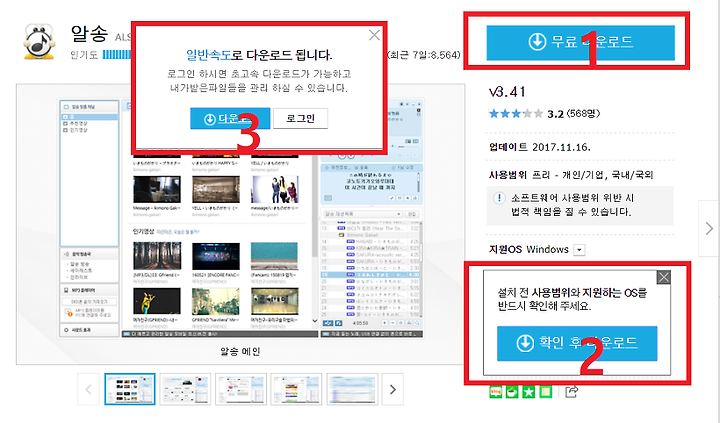Click the 확인 후 다운로드 button
The height and width of the screenshot is (423, 720).
(x=577, y=343)
